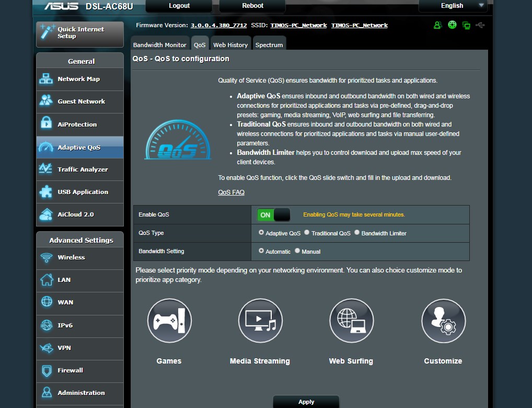Click the 'QoS Type' row label
The height and width of the screenshot is (408, 532).
tap(151, 233)
